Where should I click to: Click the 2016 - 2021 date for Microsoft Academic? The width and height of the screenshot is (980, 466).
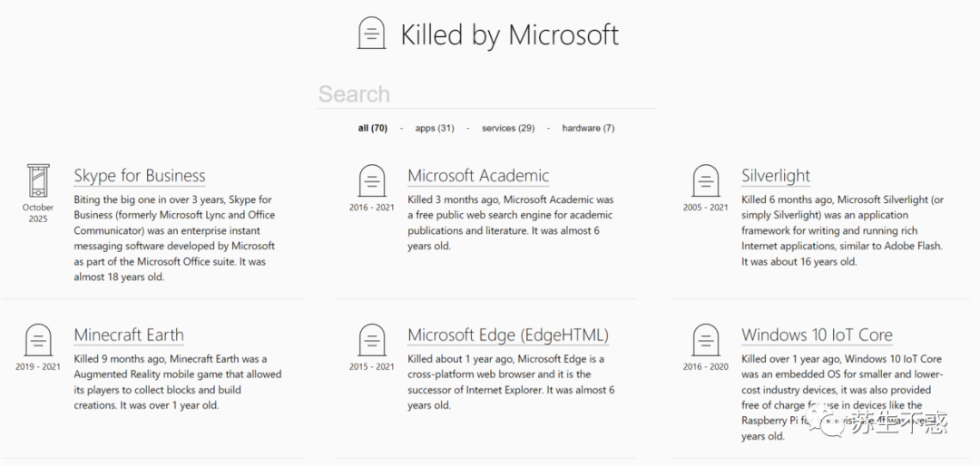pyautogui.click(x=372, y=208)
